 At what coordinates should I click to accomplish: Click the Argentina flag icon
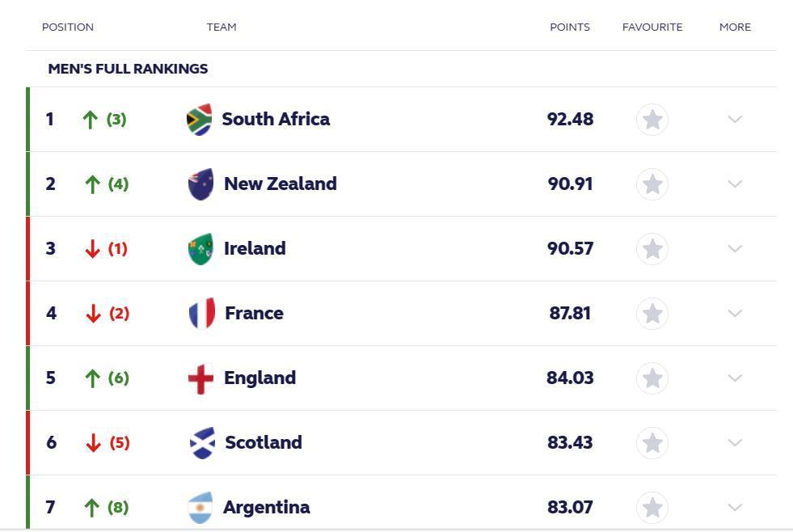[200, 508]
